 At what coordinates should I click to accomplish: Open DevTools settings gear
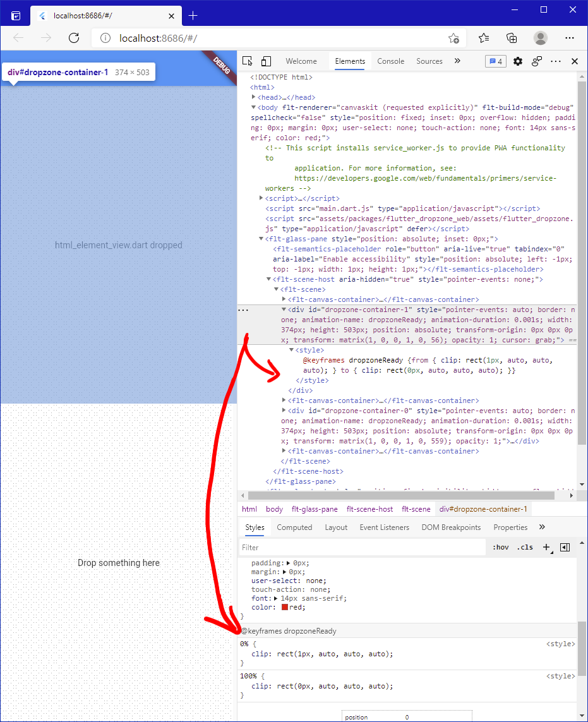pyautogui.click(x=517, y=61)
